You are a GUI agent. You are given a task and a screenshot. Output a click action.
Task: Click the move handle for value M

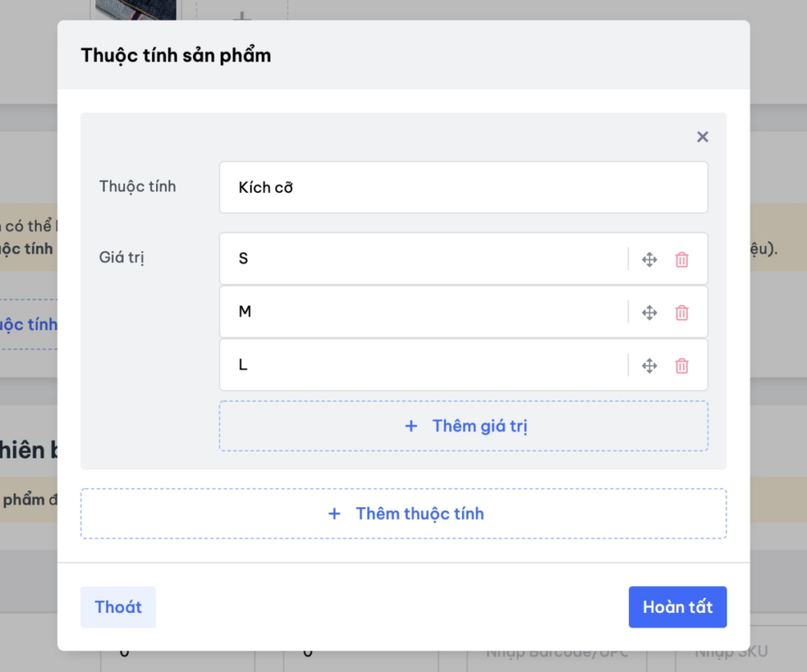click(x=649, y=313)
